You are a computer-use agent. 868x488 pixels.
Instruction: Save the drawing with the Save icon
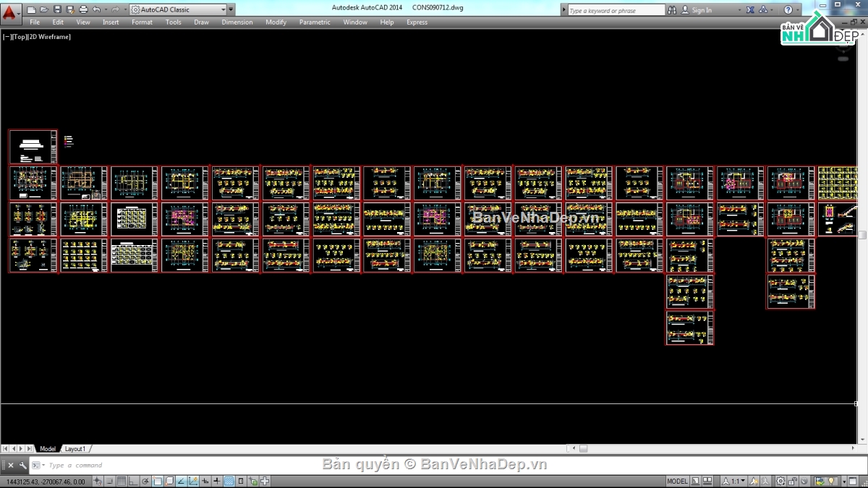pos(57,10)
